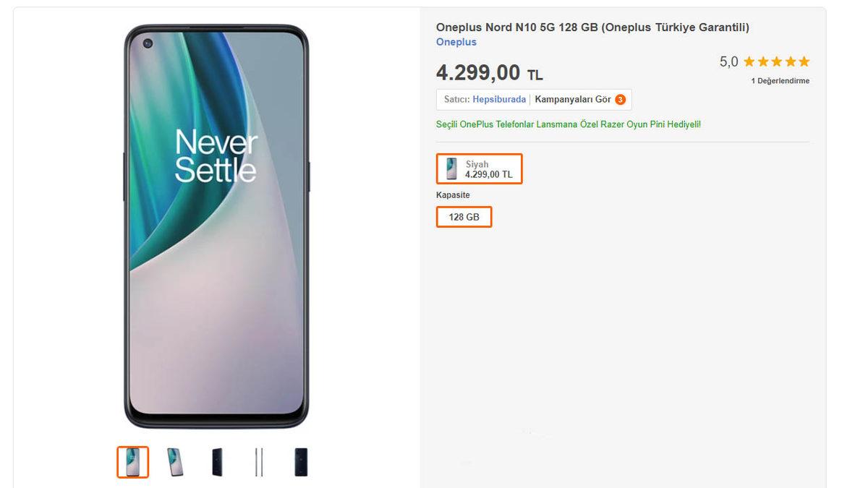The width and height of the screenshot is (868, 488).
Task: Open the 1 Değerlendirme reviews link
Action: tap(781, 80)
